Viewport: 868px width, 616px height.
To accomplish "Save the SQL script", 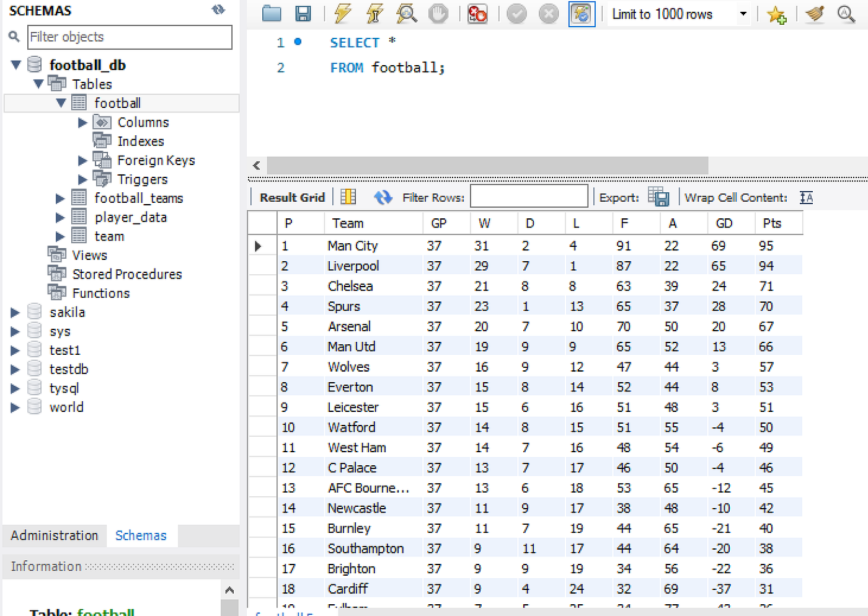I will click(x=303, y=14).
